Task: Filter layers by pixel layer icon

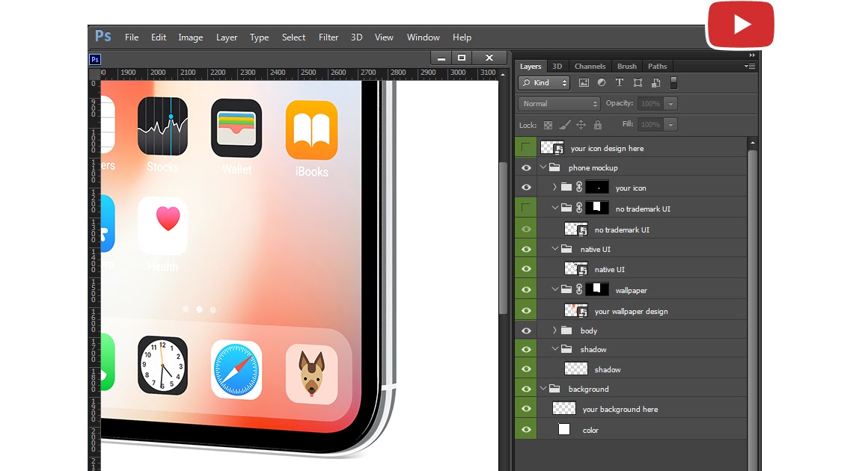Action: (x=584, y=83)
